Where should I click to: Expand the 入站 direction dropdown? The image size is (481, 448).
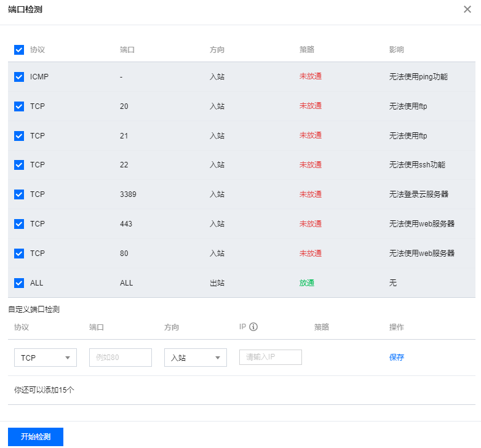(195, 358)
